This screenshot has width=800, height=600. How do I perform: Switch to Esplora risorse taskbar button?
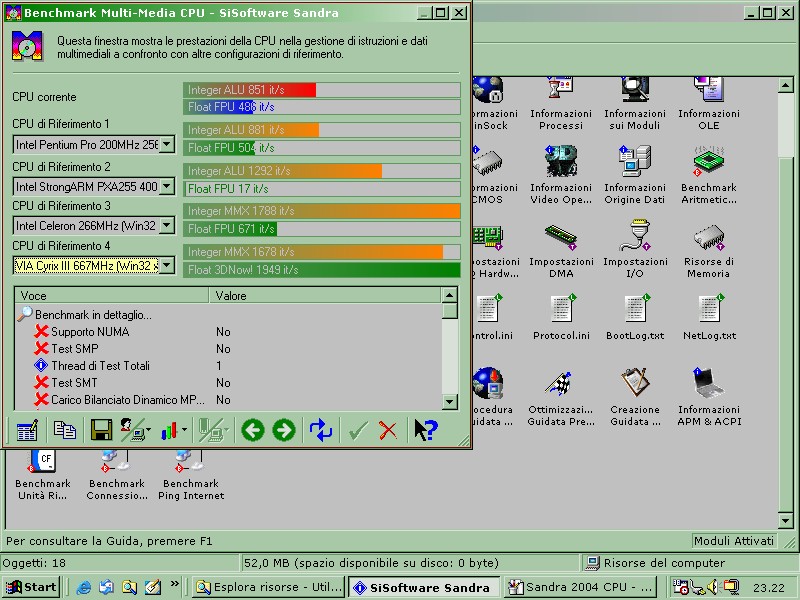[267, 587]
